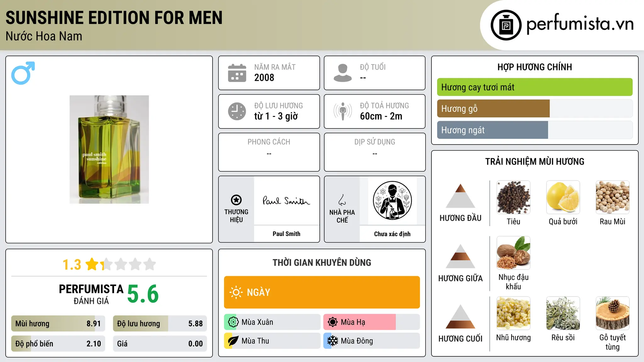
Task: Select the Hương ngát accord bar
Action: pos(535,130)
